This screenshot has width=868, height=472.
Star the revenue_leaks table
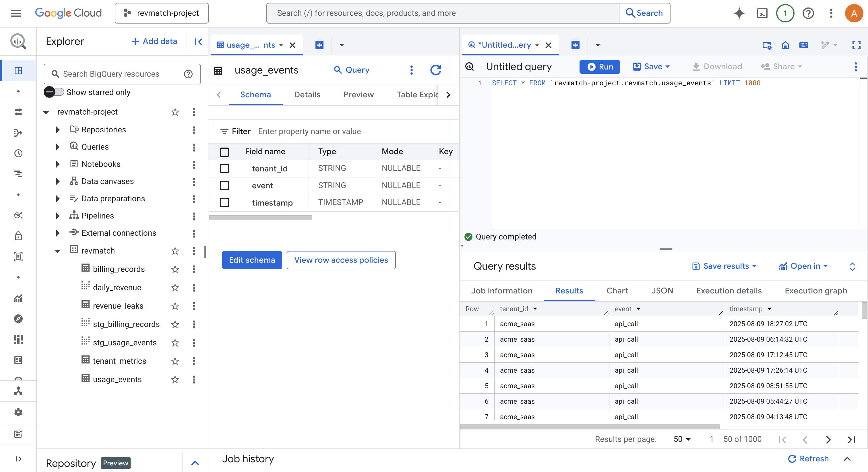tap(175, 306)
